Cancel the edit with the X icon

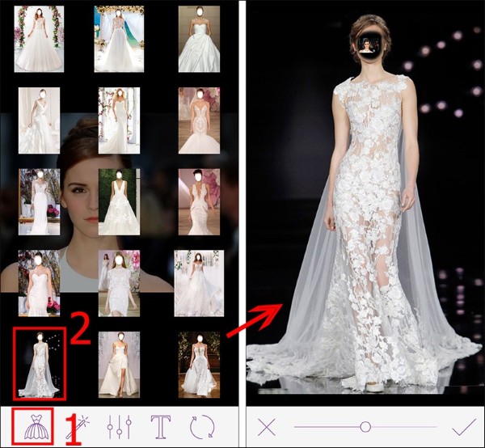(x=266, y=426)
